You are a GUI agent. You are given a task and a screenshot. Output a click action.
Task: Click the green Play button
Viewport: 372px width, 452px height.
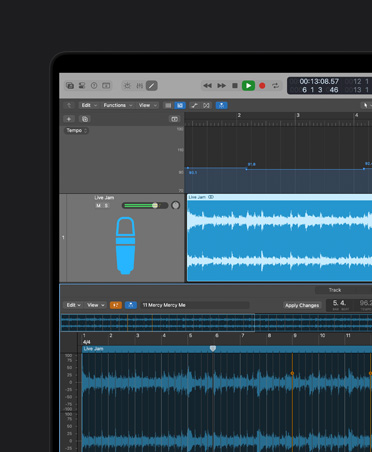248,86
